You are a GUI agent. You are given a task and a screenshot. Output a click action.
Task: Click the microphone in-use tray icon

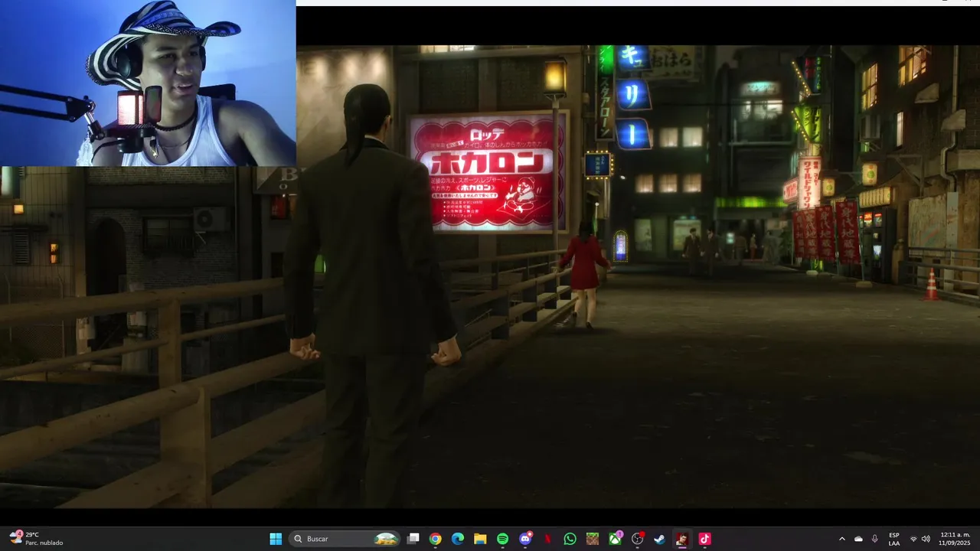click(x=874, y=539)
